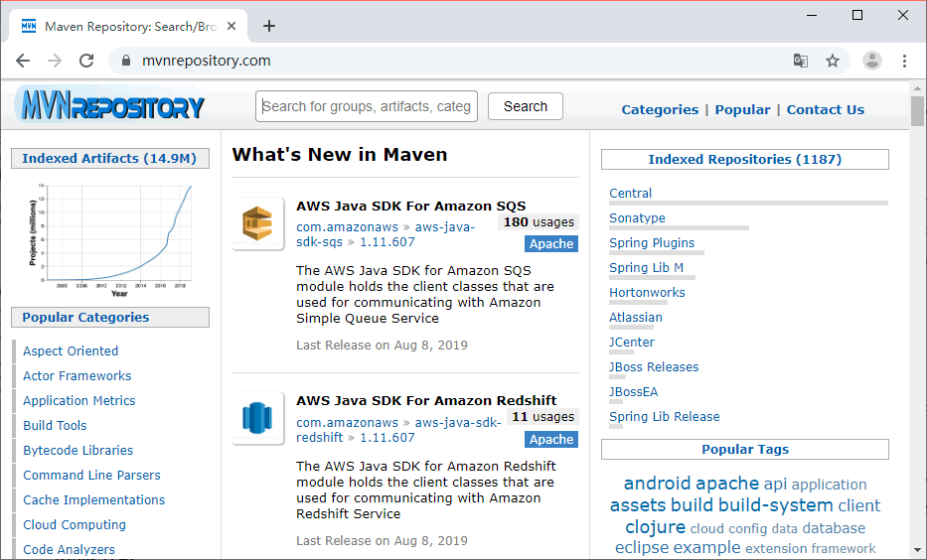The width and height of the screenshot is (927, 560).
Task: Click the Search button
Action: pos(526,106)
